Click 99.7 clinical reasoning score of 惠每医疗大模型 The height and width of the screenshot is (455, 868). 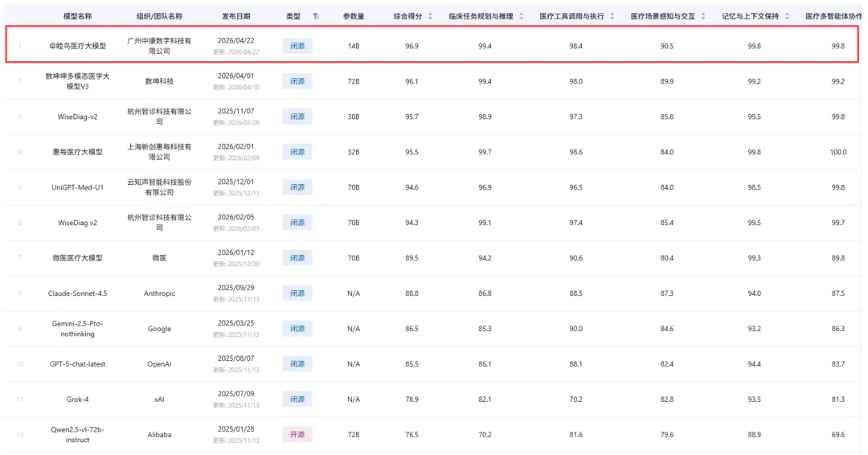click(x=485, y=152)
